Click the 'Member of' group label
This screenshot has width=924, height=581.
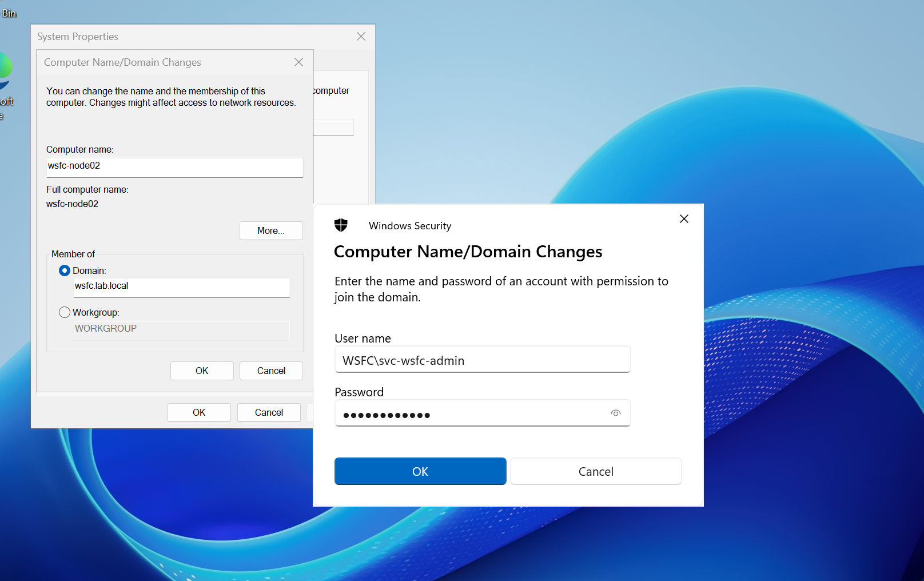73,254
